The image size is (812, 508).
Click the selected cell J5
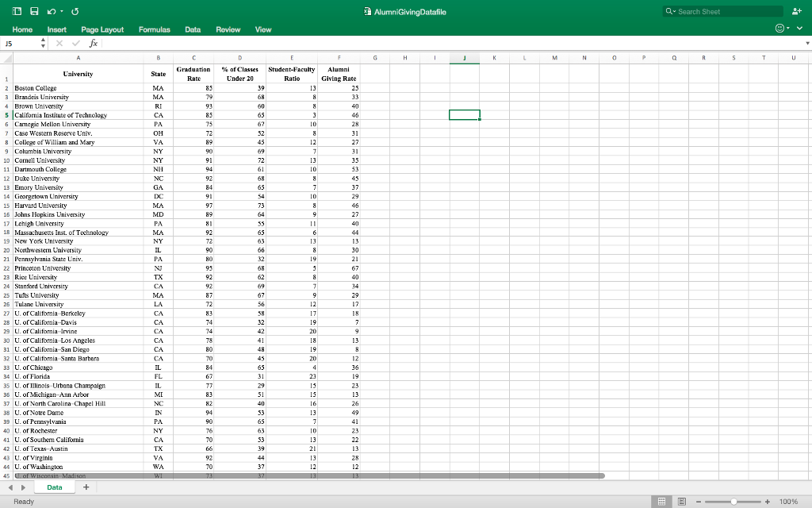[465, 115]
